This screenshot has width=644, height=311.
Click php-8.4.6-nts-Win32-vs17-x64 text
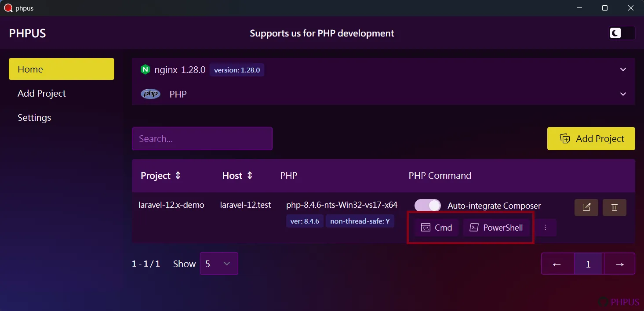(x=342, y=205)
